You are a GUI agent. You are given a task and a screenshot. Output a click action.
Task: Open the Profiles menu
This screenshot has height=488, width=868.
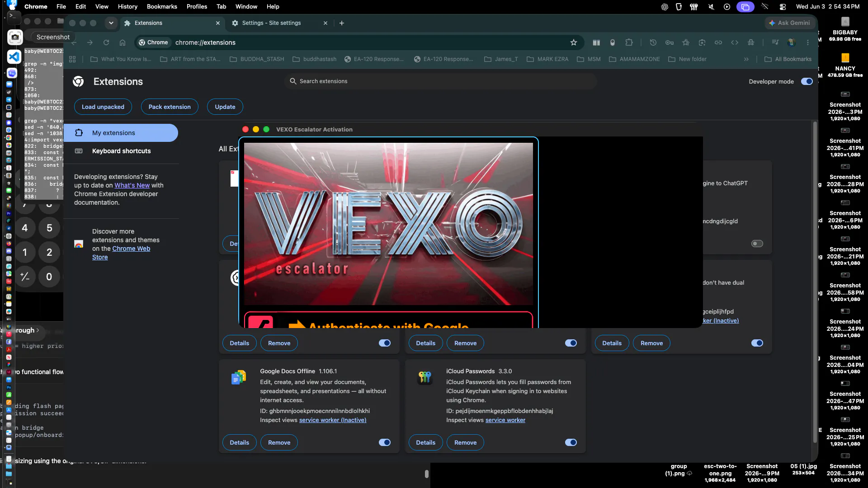(197, 7)
